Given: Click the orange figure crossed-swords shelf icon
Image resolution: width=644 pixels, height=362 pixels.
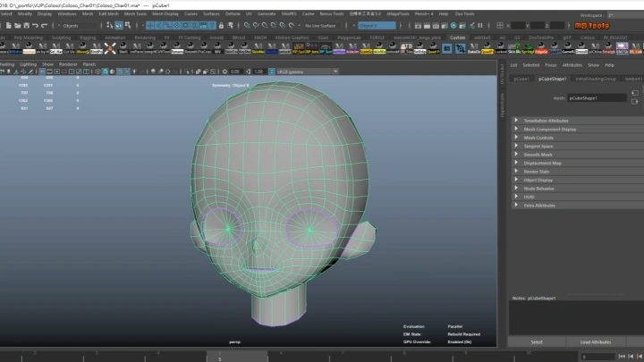Looking at the screenshot, I should (110, 48).
